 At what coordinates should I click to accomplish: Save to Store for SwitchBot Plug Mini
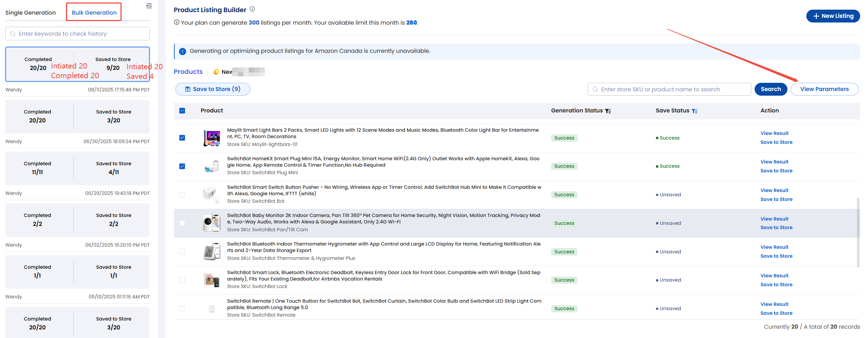776,171
